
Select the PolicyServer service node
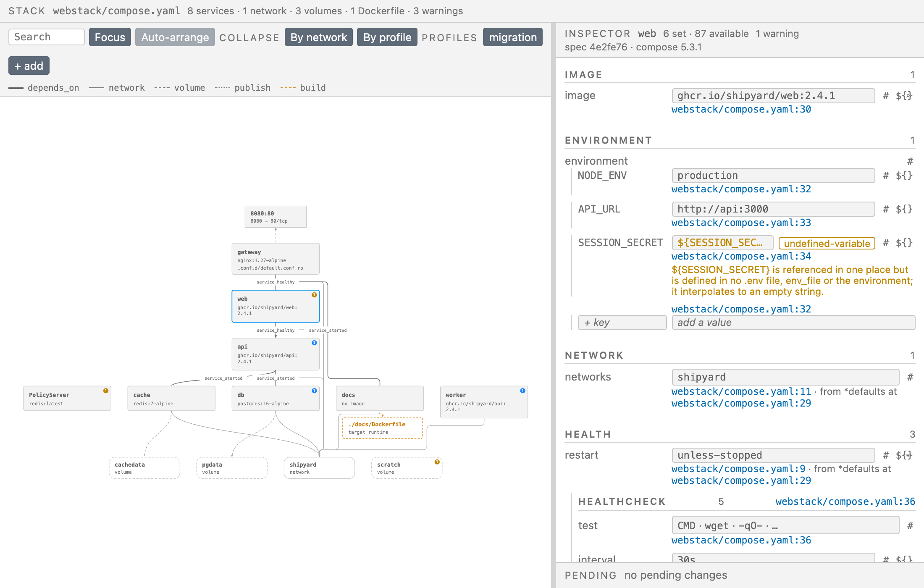67,399
